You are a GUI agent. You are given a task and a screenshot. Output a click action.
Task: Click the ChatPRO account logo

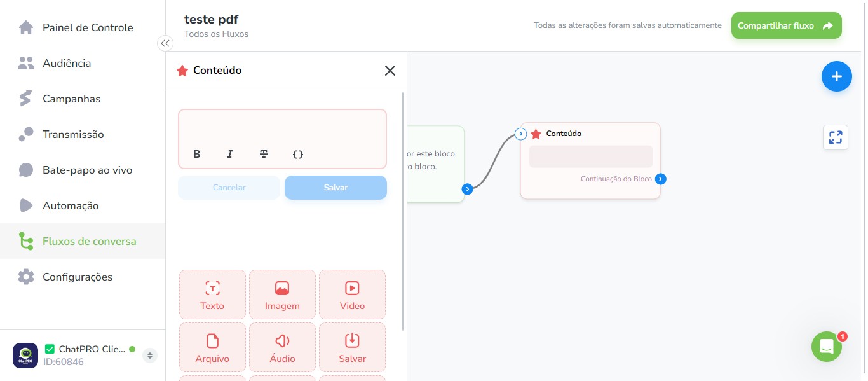25,355
